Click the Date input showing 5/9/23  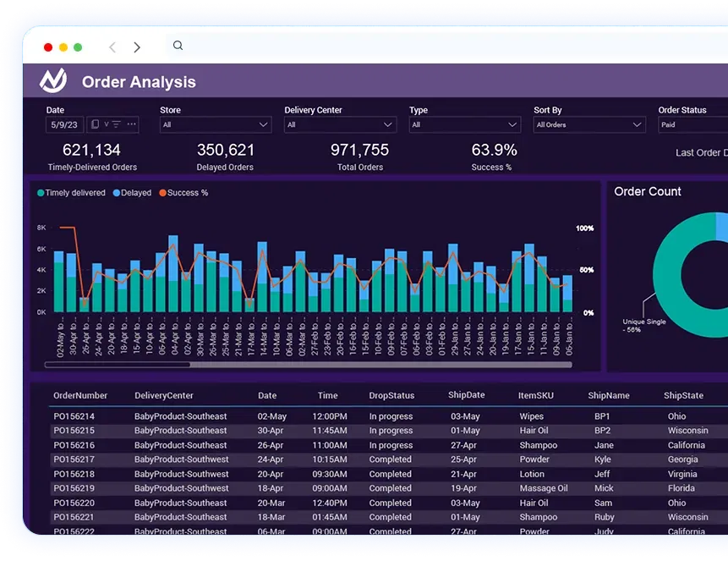(64, 124)
